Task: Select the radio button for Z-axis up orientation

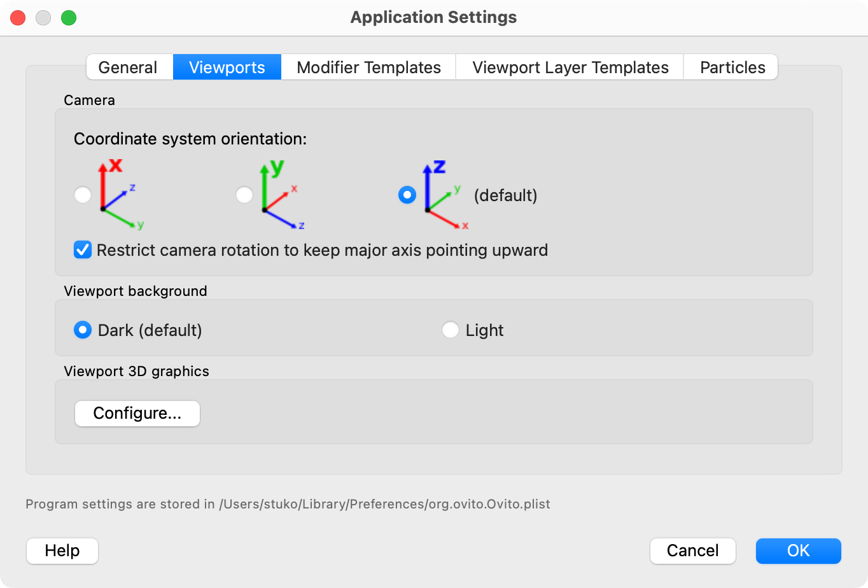Action: point(407,195)
